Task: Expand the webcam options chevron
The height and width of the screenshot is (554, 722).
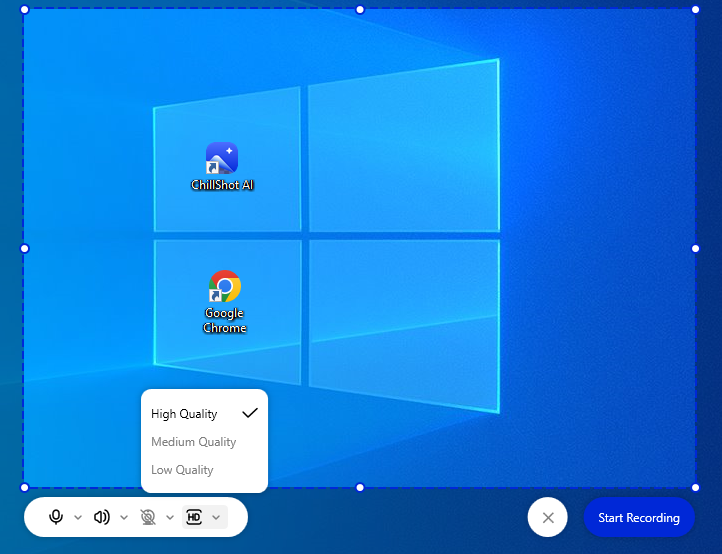Action: [x=170, y=518]
